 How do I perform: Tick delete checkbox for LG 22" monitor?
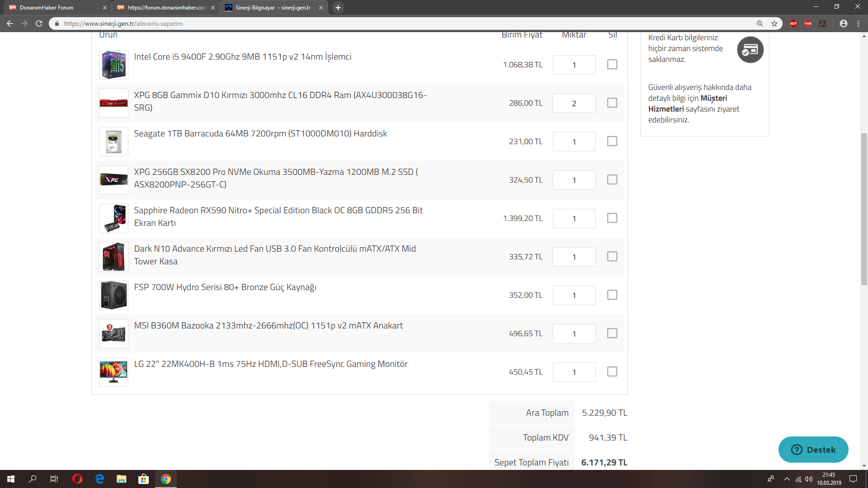[612, 372]
